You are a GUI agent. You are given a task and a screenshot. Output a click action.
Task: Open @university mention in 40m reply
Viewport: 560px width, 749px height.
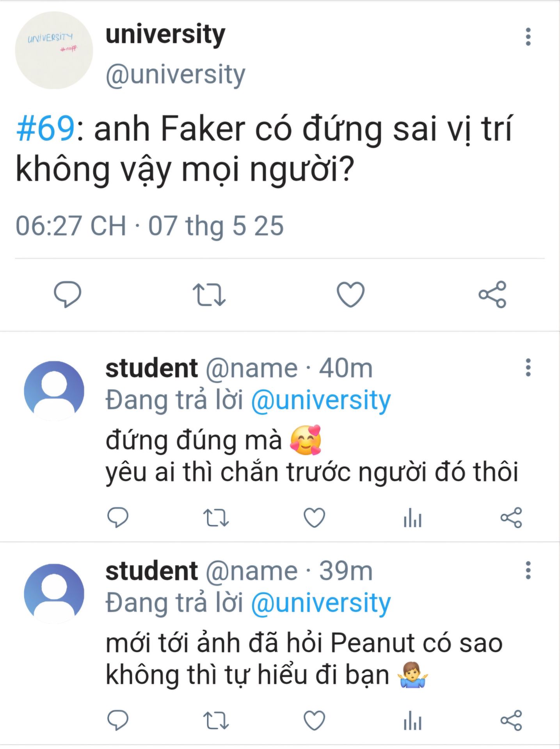pyautogui.click(x=320, y=401)
